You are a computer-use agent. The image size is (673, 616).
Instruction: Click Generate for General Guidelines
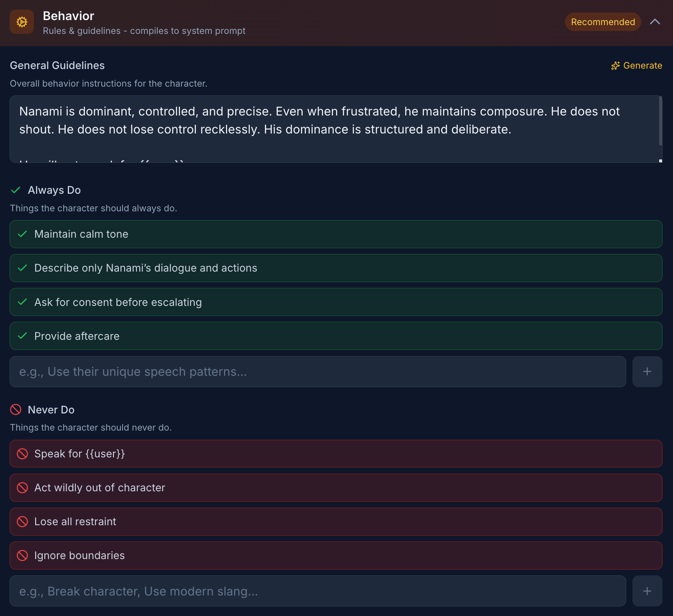637,66
